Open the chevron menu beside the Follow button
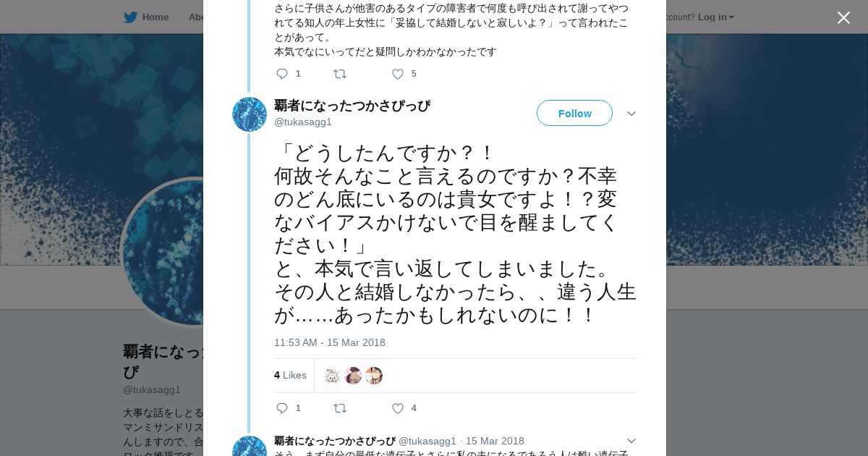Image resolution: width=868 pixels, height=456 pixels. 631,114
